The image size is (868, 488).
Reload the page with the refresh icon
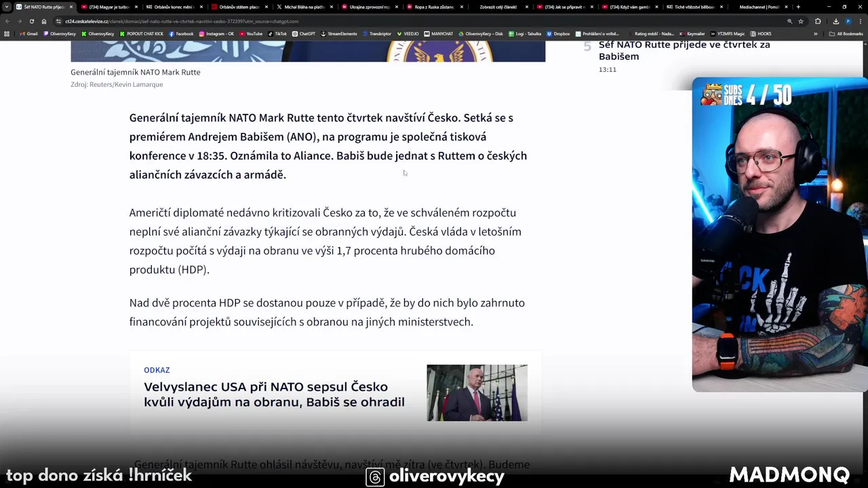coord(32,21)
